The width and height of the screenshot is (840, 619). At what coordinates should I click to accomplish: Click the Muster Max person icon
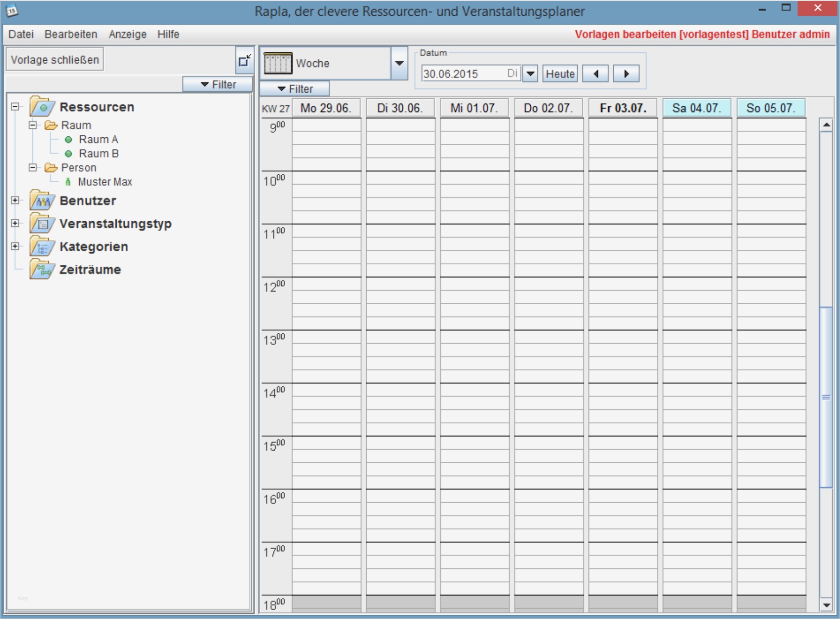(68, 182)
